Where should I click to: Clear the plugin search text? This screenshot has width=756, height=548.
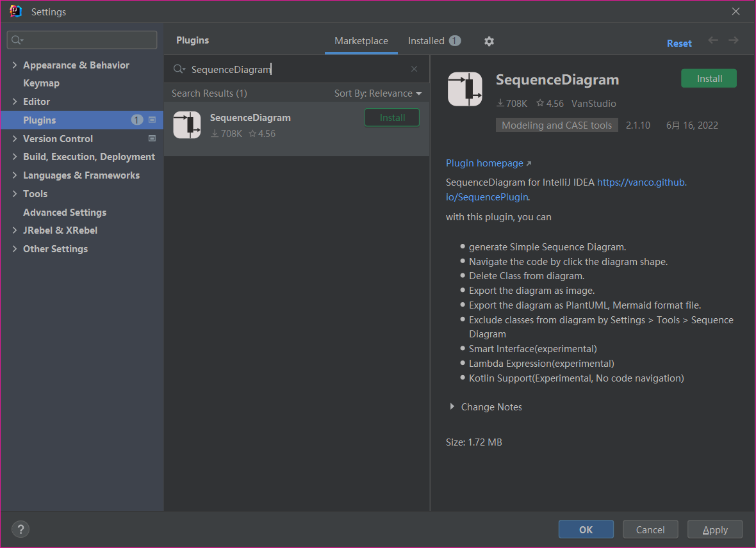[x=414, y=69]
